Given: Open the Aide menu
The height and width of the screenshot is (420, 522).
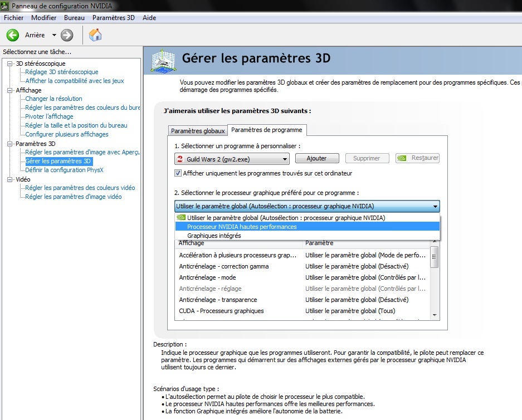Looking at the screenshot, I should point(149,18).
